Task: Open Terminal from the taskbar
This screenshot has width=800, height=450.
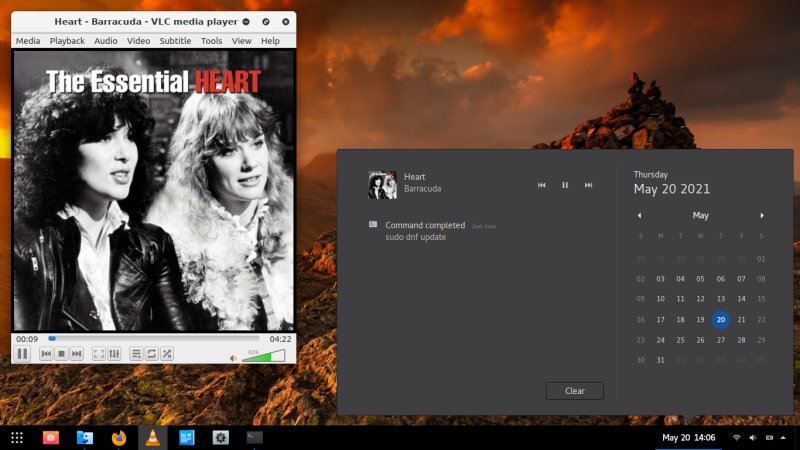Action: pyautogui.click(x=255, y=437)
